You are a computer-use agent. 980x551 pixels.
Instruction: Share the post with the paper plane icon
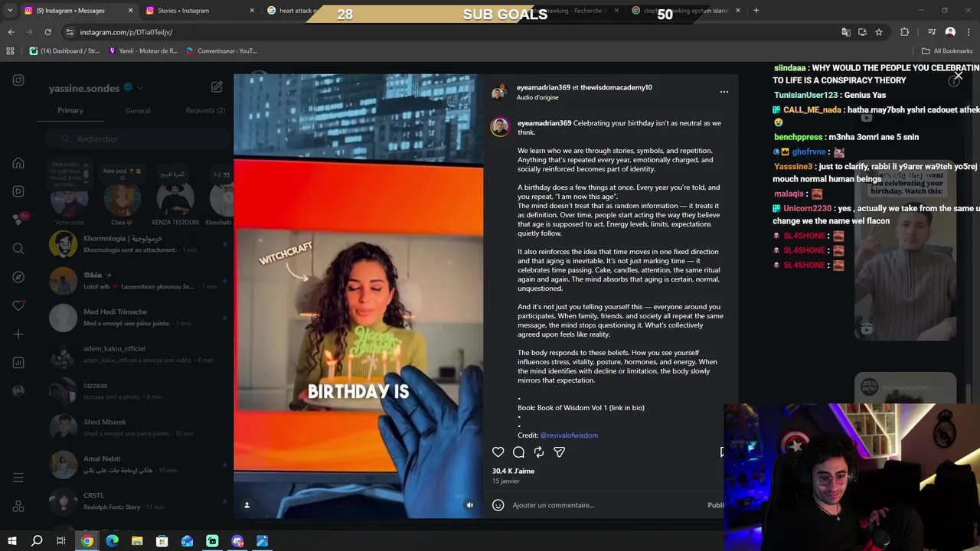(x=559, y=452)
